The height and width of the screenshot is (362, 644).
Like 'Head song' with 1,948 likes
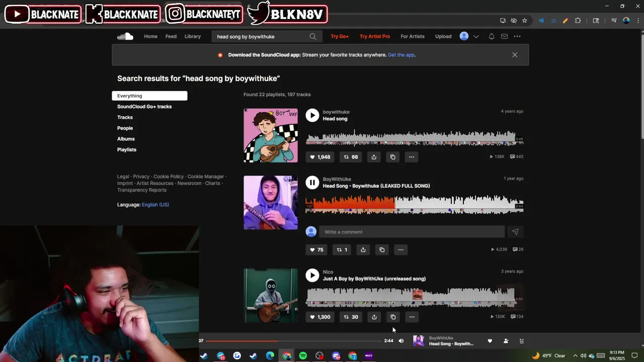[320, 157]
